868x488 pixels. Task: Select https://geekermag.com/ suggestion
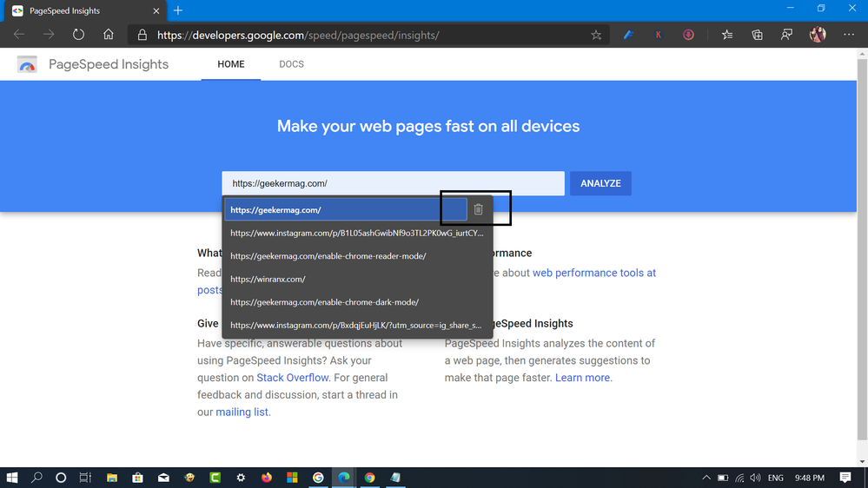(346, 209)
